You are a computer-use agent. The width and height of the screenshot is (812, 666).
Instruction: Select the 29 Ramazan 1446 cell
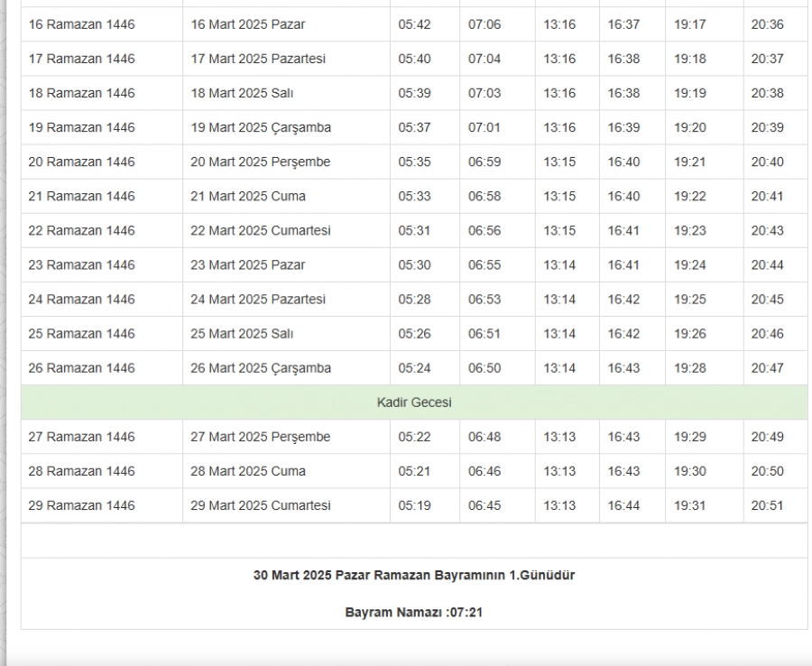[82, 505]
